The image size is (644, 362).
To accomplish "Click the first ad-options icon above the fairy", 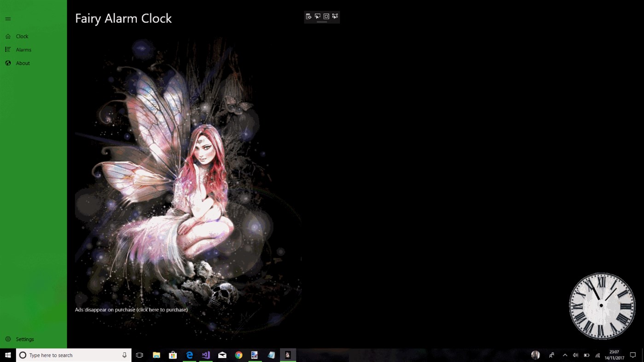I will point(308,17).
